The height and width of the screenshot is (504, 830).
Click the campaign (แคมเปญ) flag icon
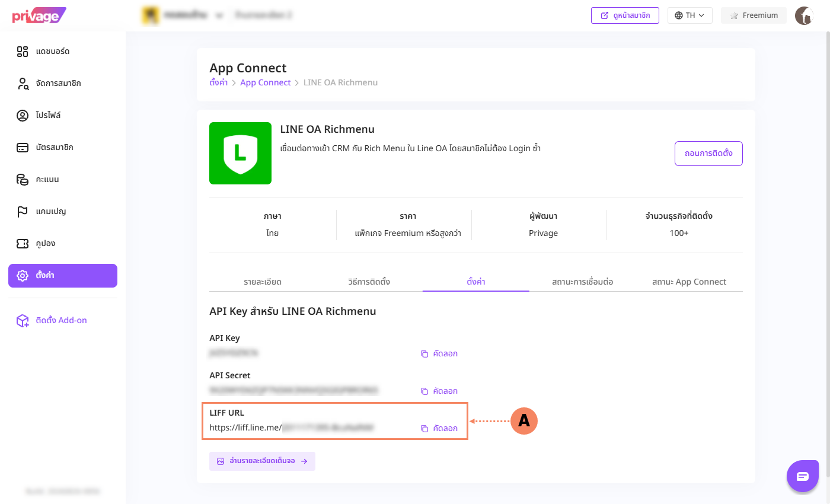(x=23, y=212)
